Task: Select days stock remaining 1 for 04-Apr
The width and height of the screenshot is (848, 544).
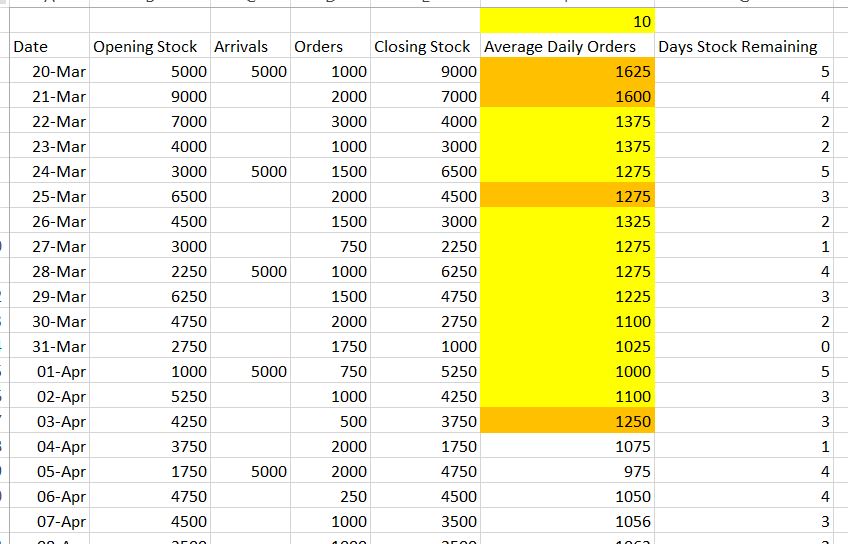Action: pyautogui.click(x=744, y=446)
